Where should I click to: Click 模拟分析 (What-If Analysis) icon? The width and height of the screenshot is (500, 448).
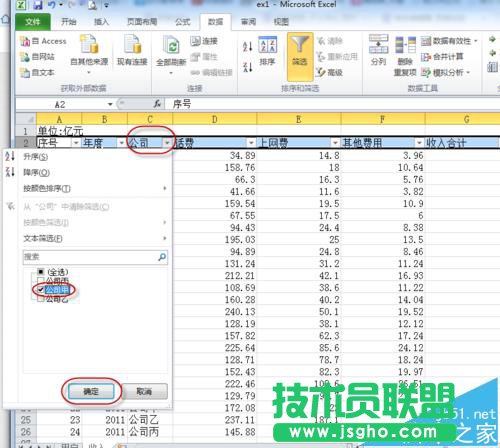[x=426, y=72]
